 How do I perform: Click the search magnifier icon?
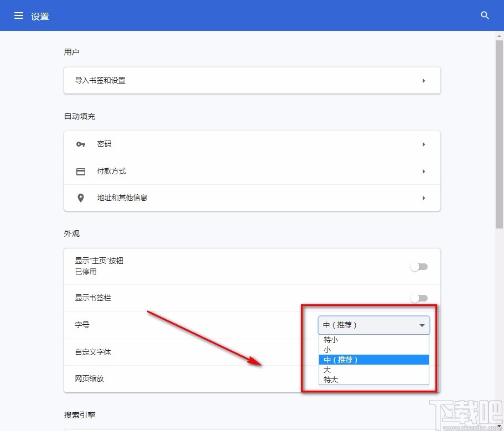(485, 15)
